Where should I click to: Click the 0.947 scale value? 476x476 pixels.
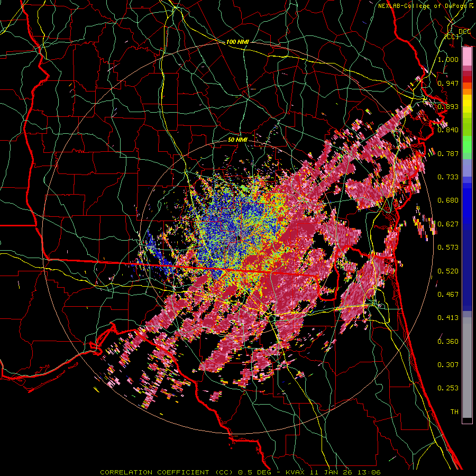coord(448,83)
